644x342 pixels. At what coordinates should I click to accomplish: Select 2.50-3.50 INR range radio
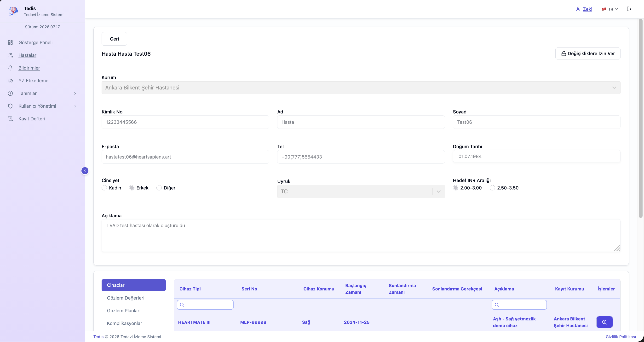(492, 188)
